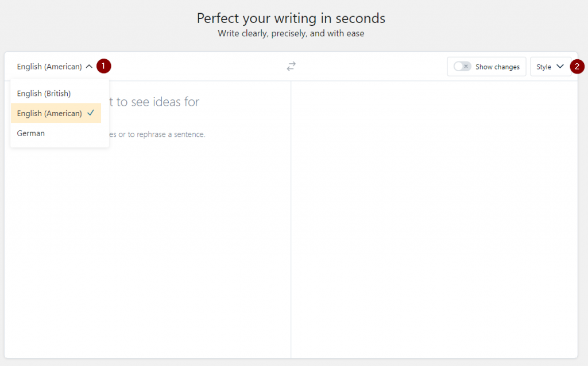The height and width of the screenshot is (366, 588).
Task: Select the highlighted English (American) option
Action: [49, 113]
